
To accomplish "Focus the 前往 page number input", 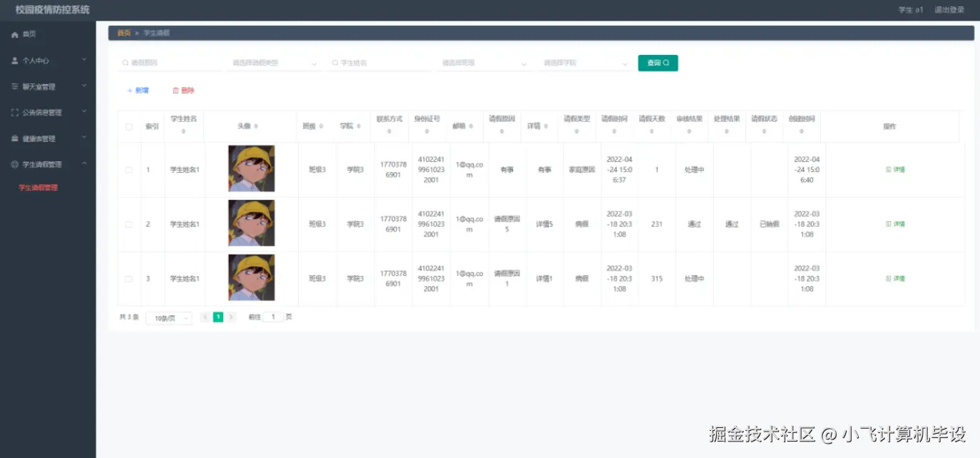I will [x=272, y=317].
